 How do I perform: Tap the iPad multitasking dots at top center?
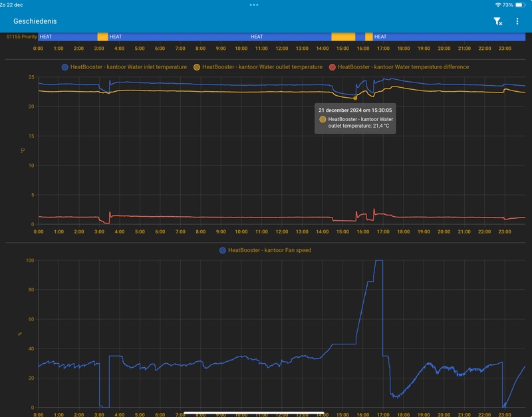coord(254,5)
